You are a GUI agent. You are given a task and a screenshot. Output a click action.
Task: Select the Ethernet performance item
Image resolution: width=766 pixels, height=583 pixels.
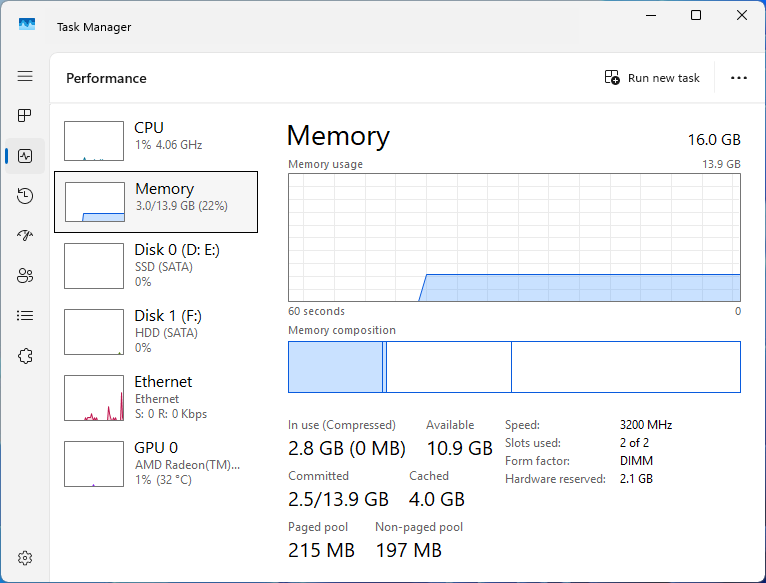tap(156, 398)
